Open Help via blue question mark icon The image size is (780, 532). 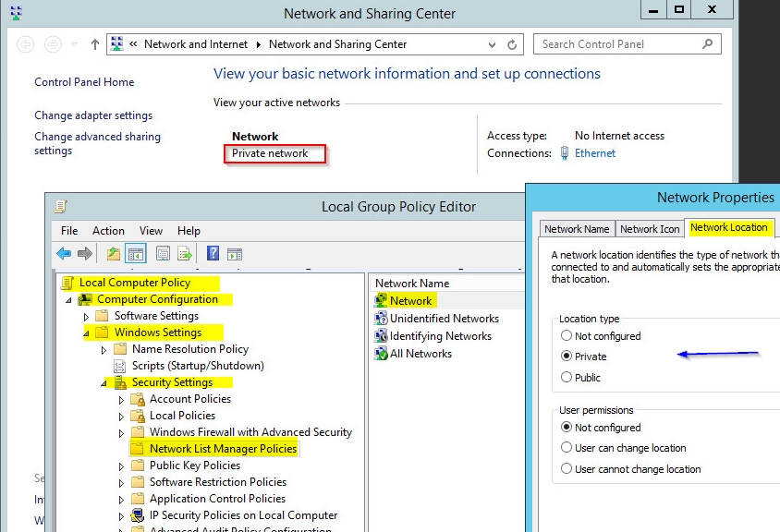click(213, 254)
